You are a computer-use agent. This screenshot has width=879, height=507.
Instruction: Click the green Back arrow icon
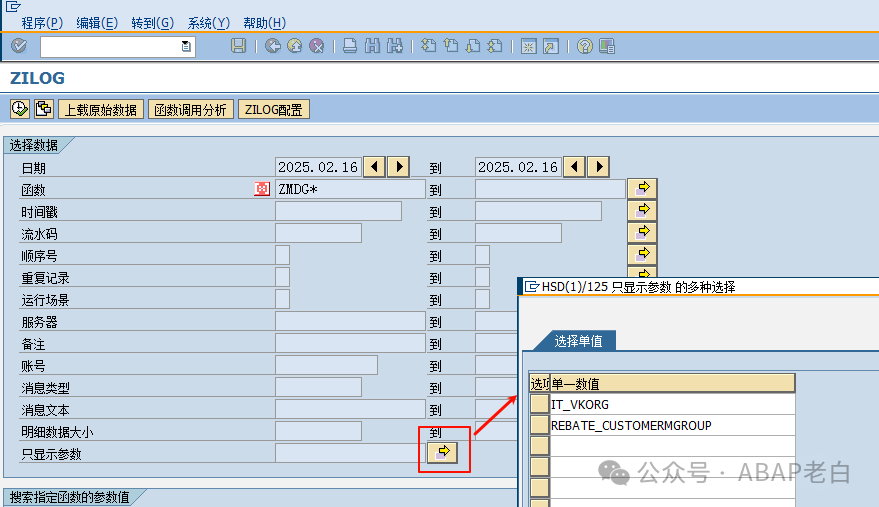pyautogui.click(x=273, y=46)
